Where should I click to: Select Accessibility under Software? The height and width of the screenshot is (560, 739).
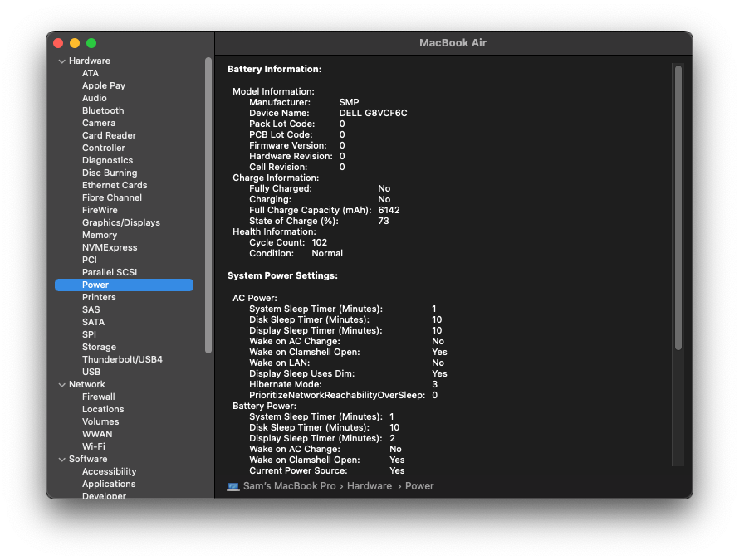point(109,471)
